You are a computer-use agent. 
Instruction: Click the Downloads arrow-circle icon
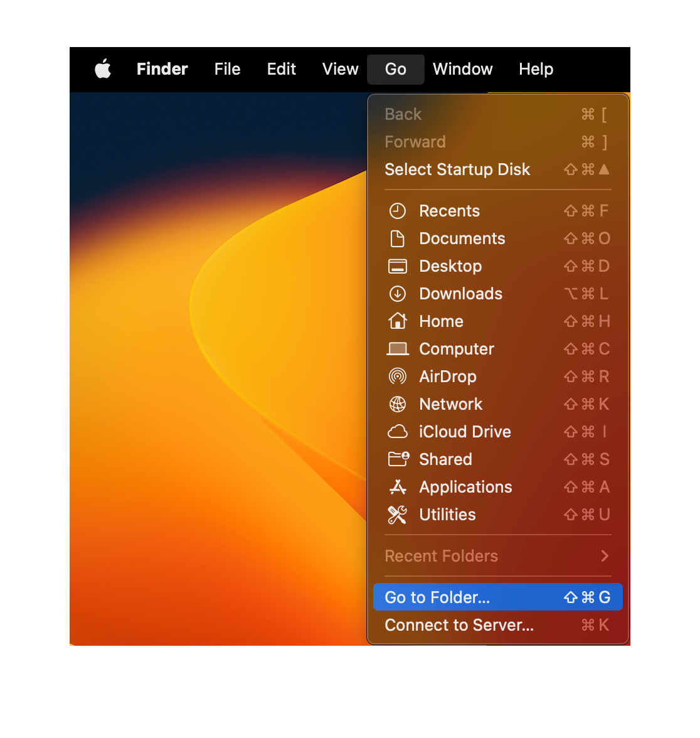pos(398,294)
